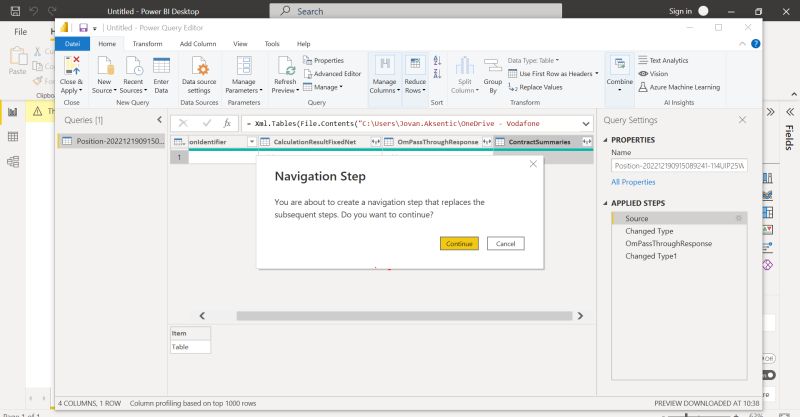The height and width of the screenshot is (417, 800).
Task: Click the Split Column icon
Action: [465, 66]
